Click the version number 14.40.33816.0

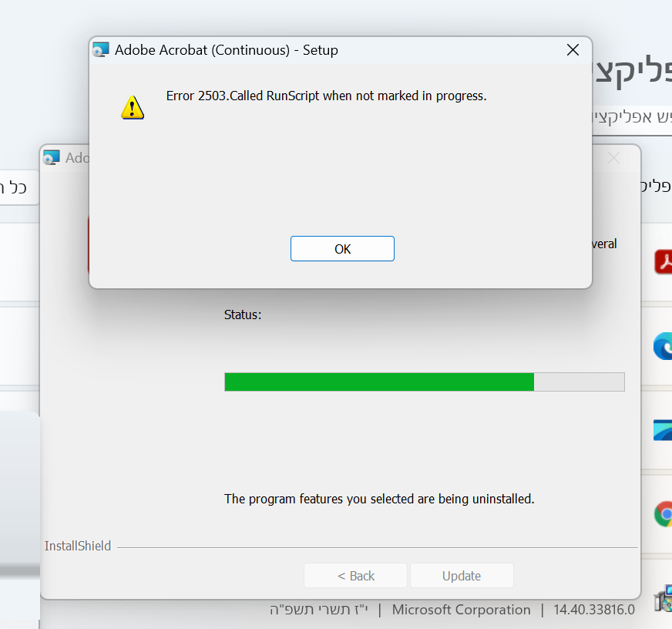click(594, 609)
